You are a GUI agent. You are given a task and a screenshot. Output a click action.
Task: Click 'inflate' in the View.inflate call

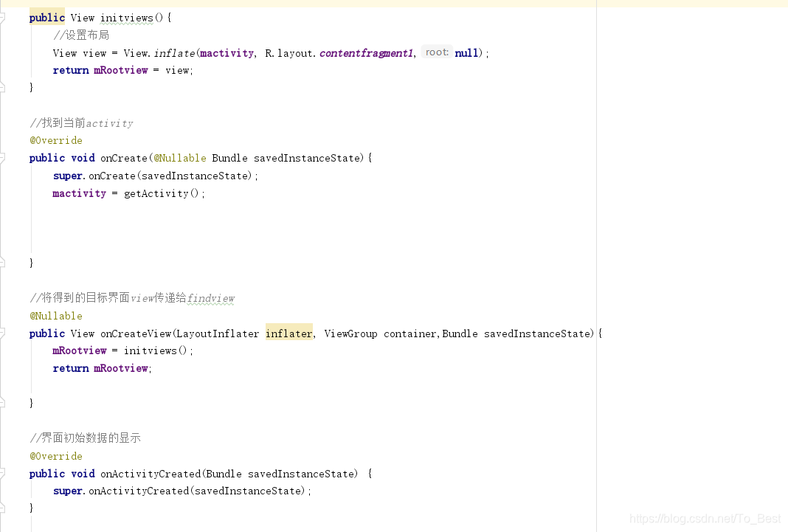174,53
